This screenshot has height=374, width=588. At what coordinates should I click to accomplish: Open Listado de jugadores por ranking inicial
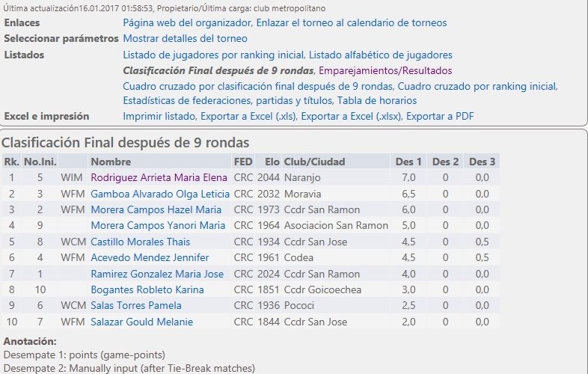tap(213, 55)
